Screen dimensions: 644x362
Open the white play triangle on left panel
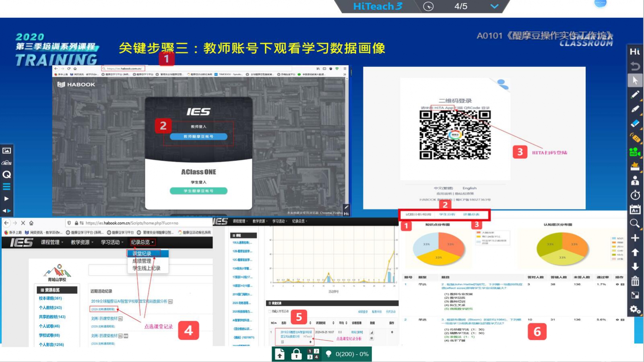pyautogui.click(x=6, y=199)
